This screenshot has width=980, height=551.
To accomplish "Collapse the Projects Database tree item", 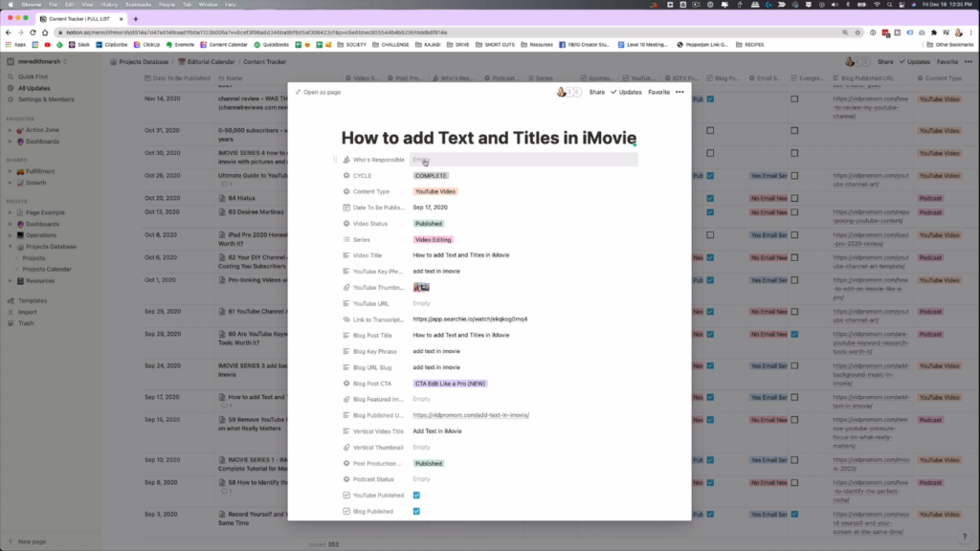I will click(x=10, y=247).
